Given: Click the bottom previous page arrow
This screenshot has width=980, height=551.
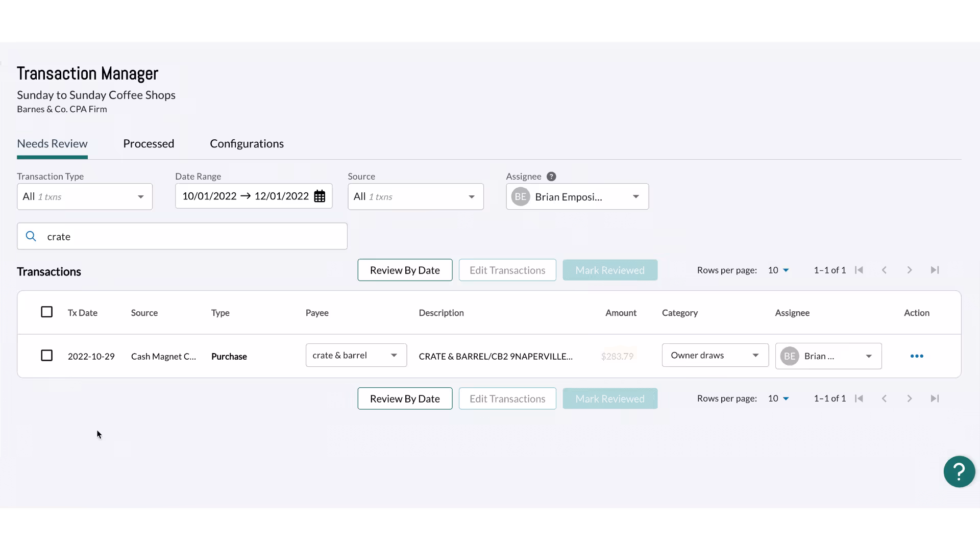Looking at the screenshot, I should (x=885, y=398).
